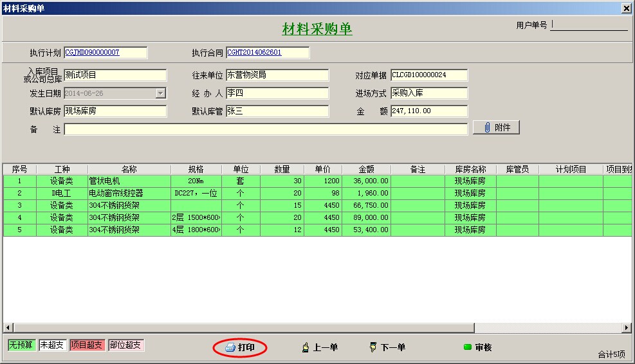Screen dimensions: 635x364
Task: Click the 备注 remarks input field
Action: click(x=265, y=129)
